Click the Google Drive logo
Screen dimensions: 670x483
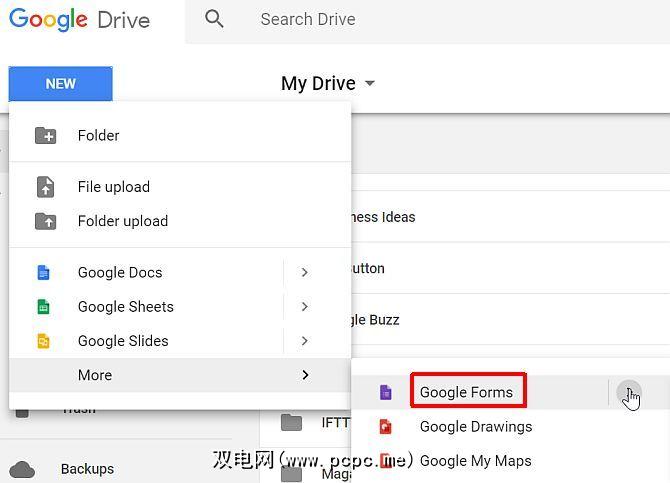point(79,20)
